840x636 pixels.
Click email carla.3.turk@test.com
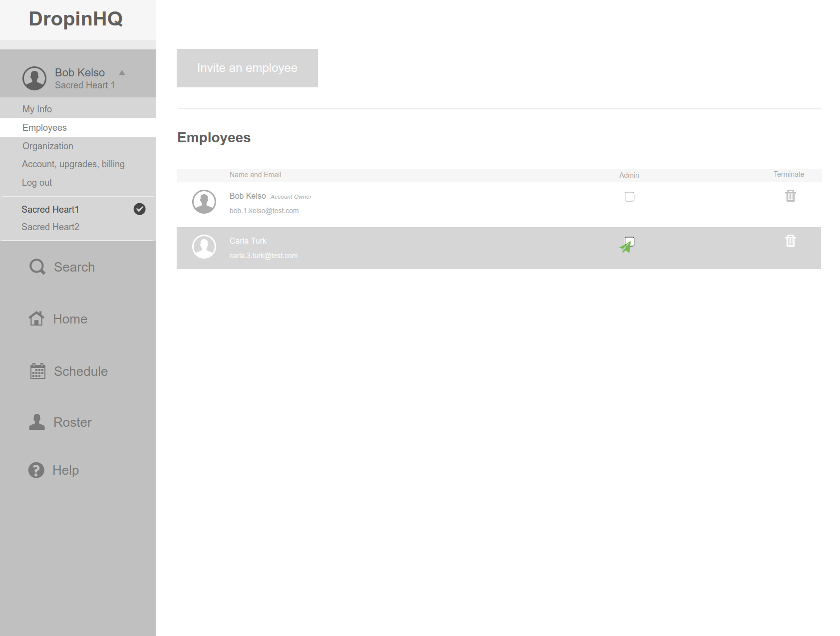point(264,256)
